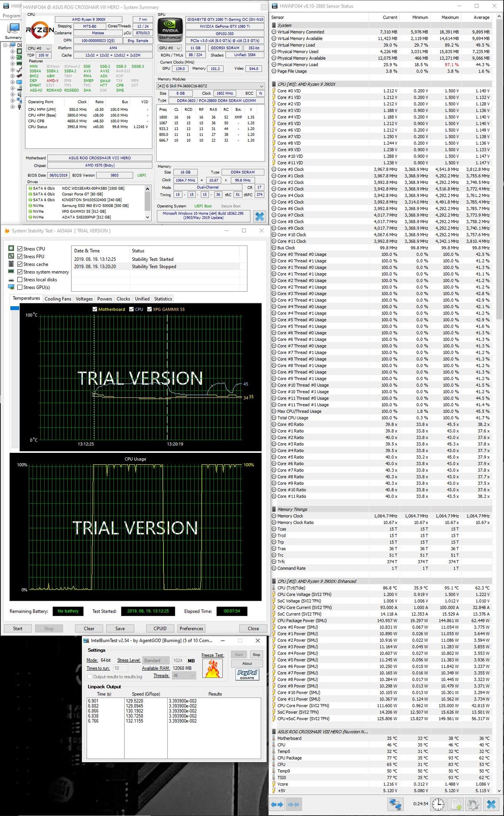Click the Ryzen CPU logo

(40, 30)
